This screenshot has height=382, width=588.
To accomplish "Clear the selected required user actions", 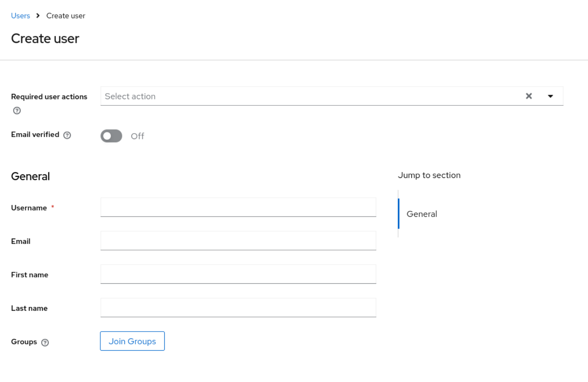I will click(529, 96).
